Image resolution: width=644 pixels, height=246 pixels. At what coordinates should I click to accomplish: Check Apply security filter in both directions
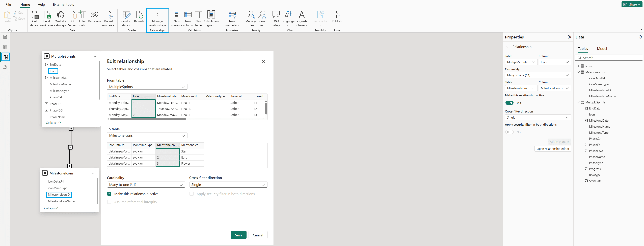pos(192,194)
